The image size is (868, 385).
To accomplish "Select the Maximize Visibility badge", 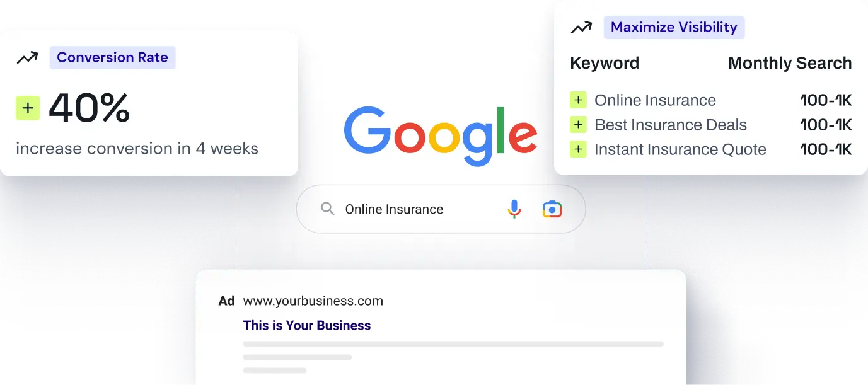I will [674, 27].
